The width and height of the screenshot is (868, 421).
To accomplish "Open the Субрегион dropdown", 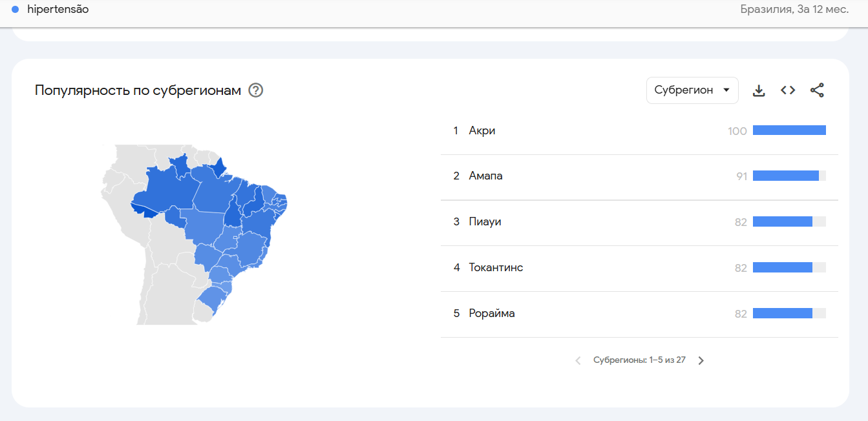I will click(692, 90).
